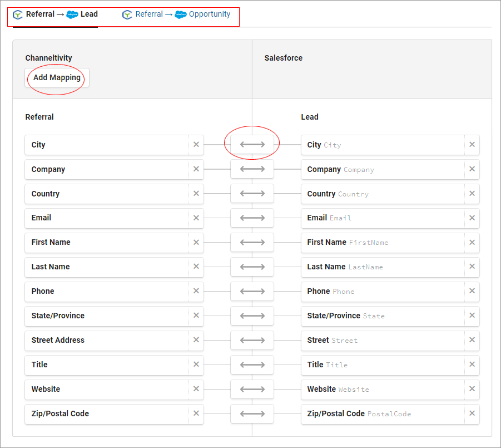
Task: Toggle sync direction for Zip/Postal Code mapping
Action: click(x=252, y=413)
